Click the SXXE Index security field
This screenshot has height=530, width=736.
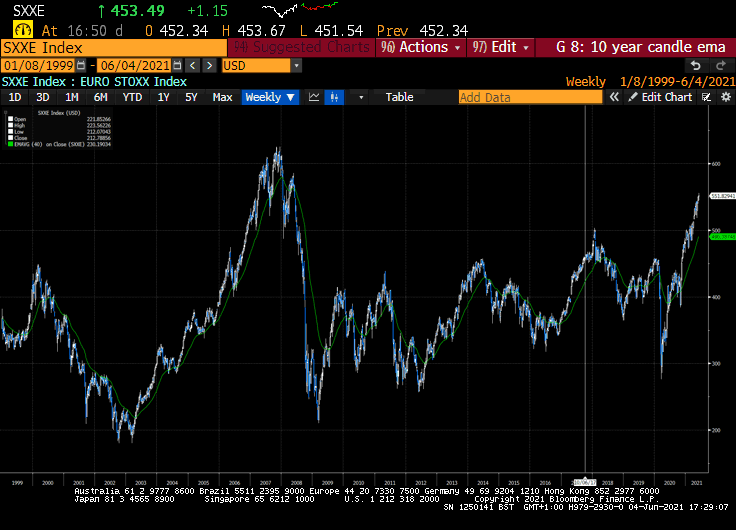click(114, 47)
